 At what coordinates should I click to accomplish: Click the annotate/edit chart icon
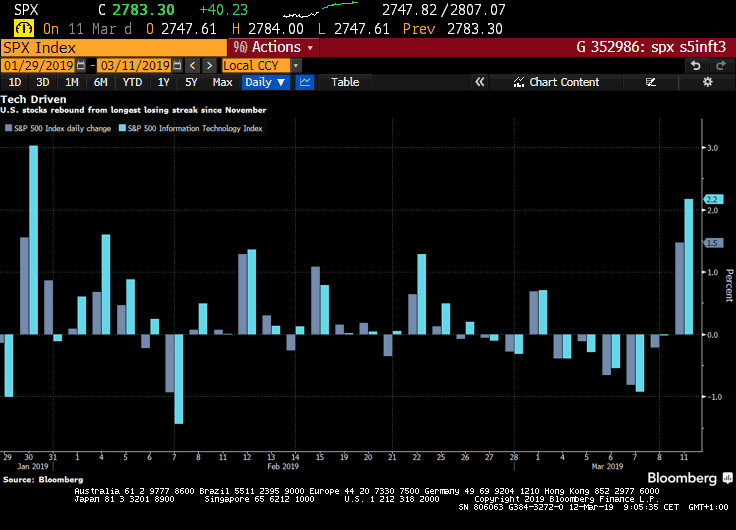pos(651,82)
